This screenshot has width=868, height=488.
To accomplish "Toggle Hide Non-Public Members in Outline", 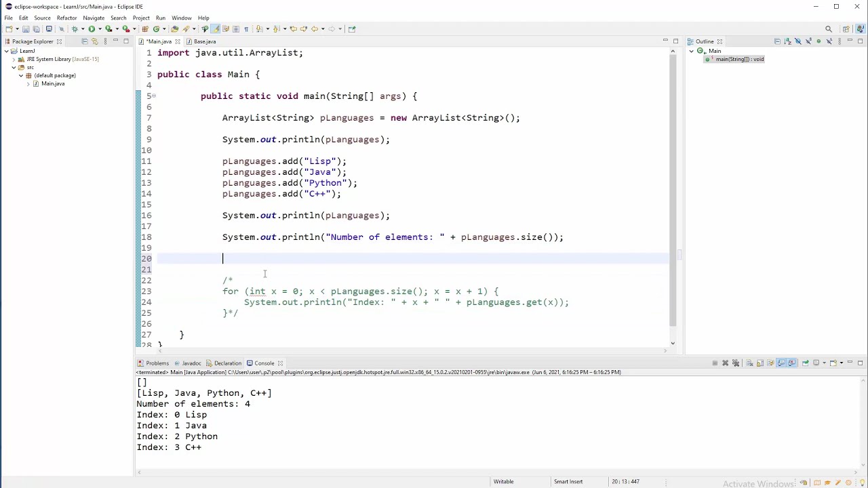I will pyautogui.click(x=818, y=41).
